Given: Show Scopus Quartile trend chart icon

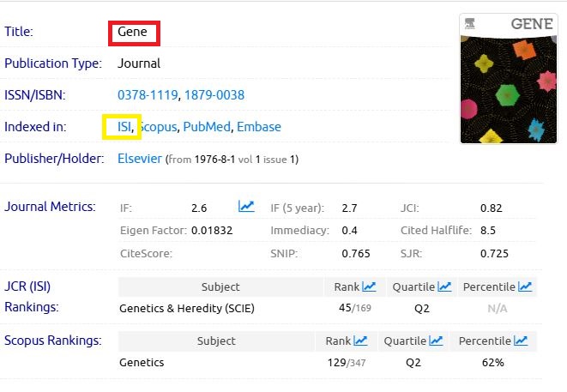Looking at the screenshot, I should (436, 341).
